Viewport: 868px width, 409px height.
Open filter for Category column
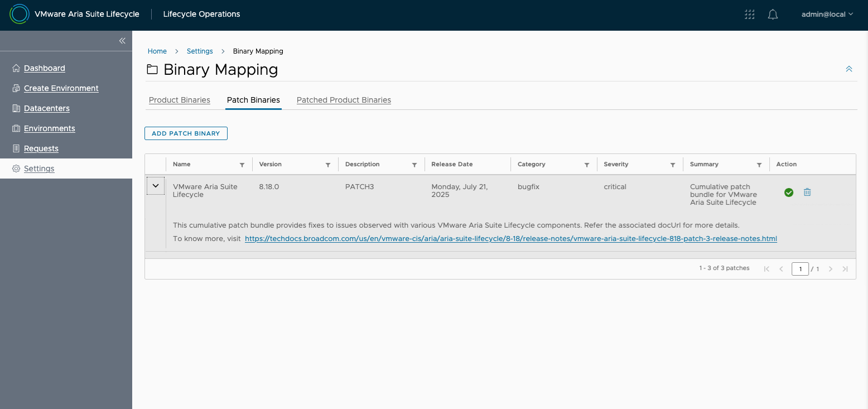(x=587, y=165)
